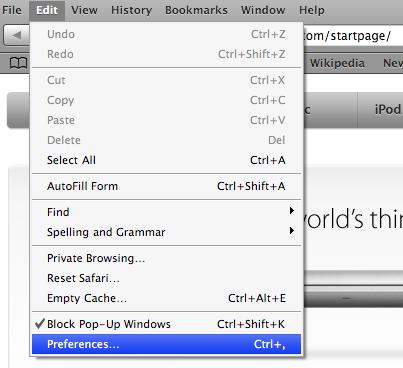Choose Select All from Edit menu
The width and height of the screenshot is (403, 368).
pos(166,160)
